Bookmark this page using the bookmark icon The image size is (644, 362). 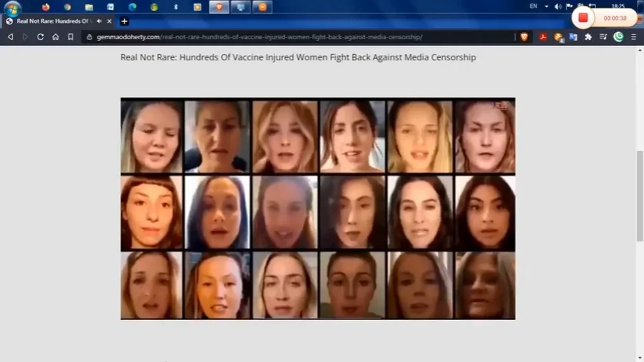70,37
